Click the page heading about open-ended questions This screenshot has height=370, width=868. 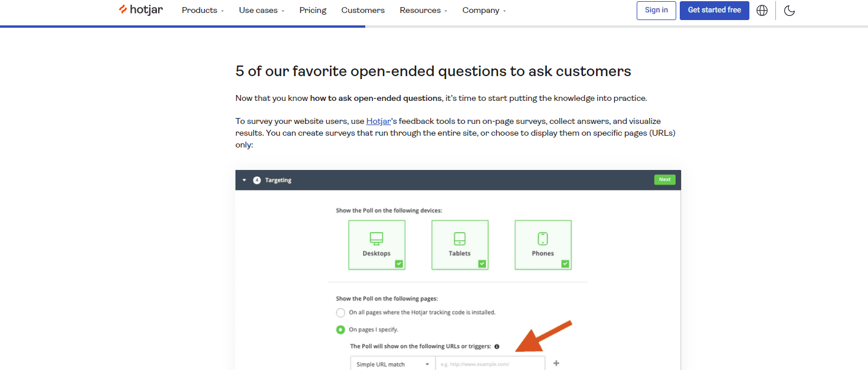[x=433, y=71]
